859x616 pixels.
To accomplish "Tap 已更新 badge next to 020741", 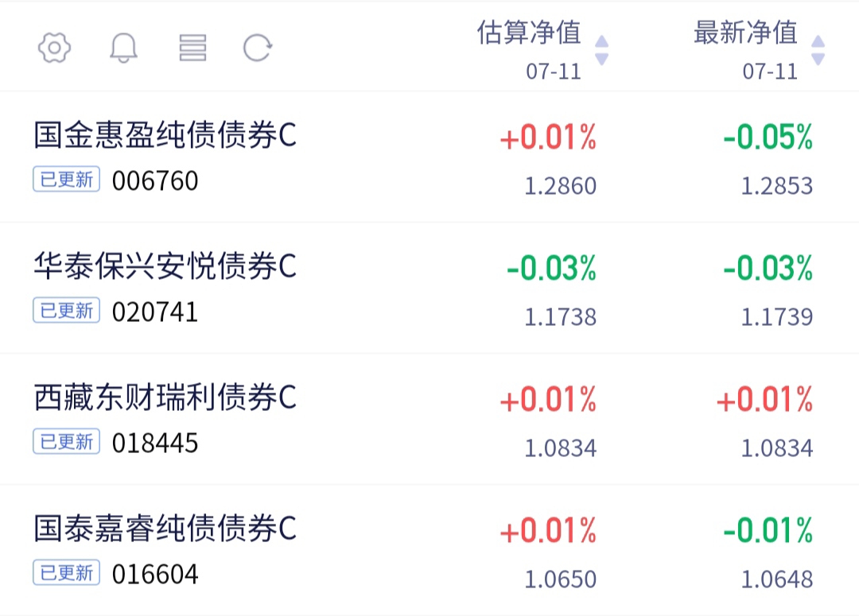I will (66, 311).
